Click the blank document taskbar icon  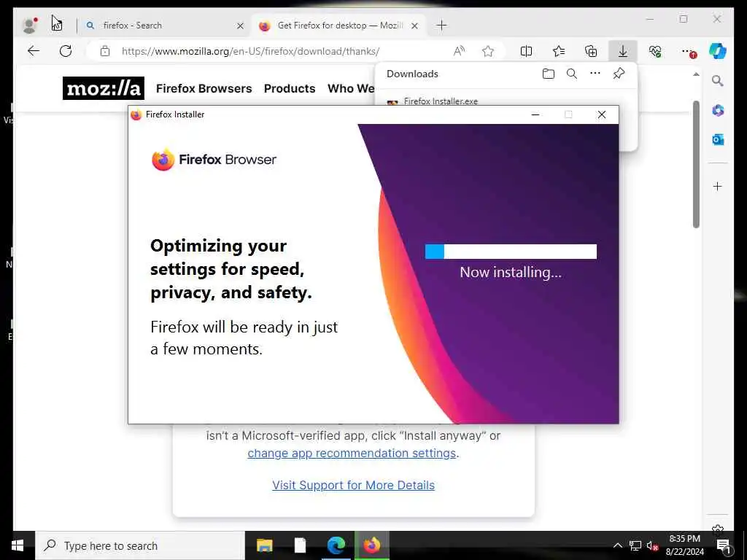coord(300,545)
